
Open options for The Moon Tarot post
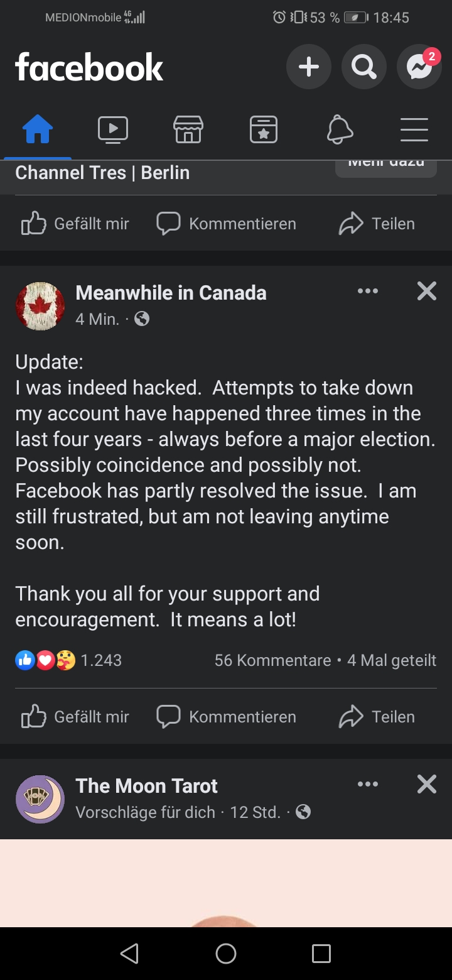(x=368, y=784)
